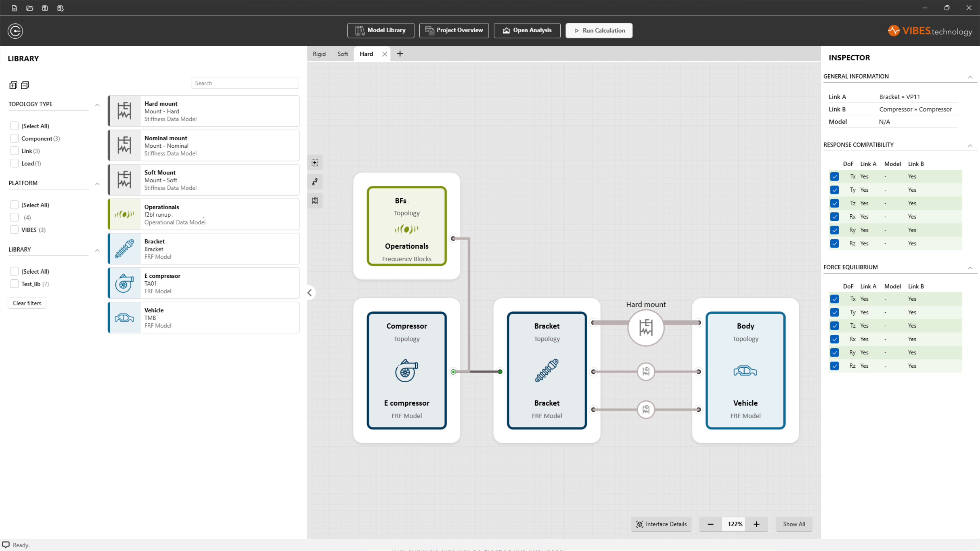Check Test_lib library filter
980x551 pixels.
click(14, 284)
